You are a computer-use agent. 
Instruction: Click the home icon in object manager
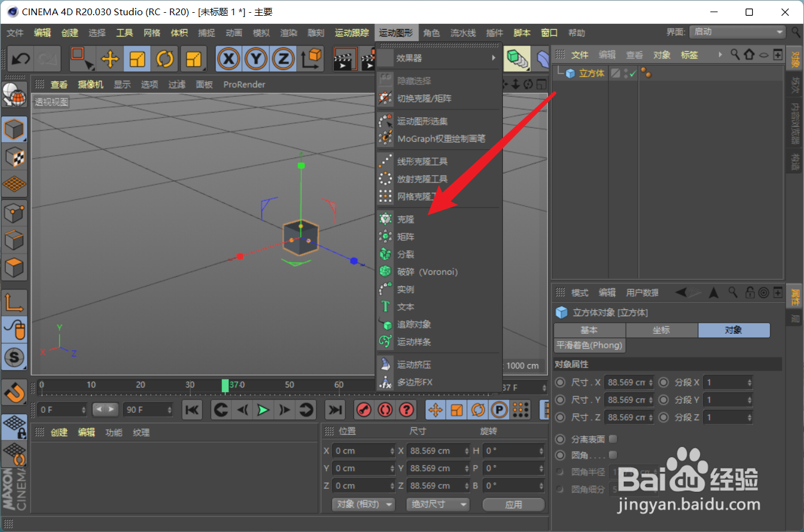(749, 55)
